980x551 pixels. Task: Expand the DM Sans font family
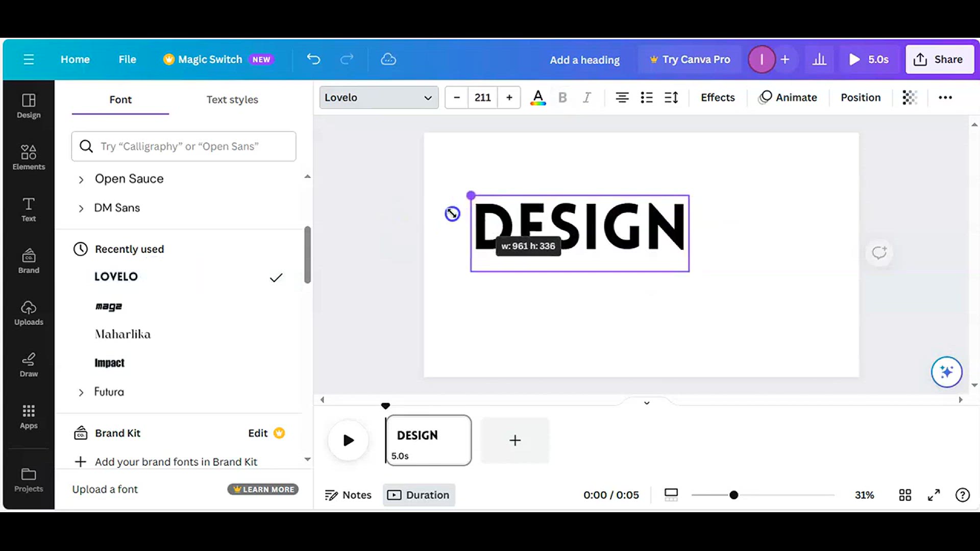(x=81, y=208)
